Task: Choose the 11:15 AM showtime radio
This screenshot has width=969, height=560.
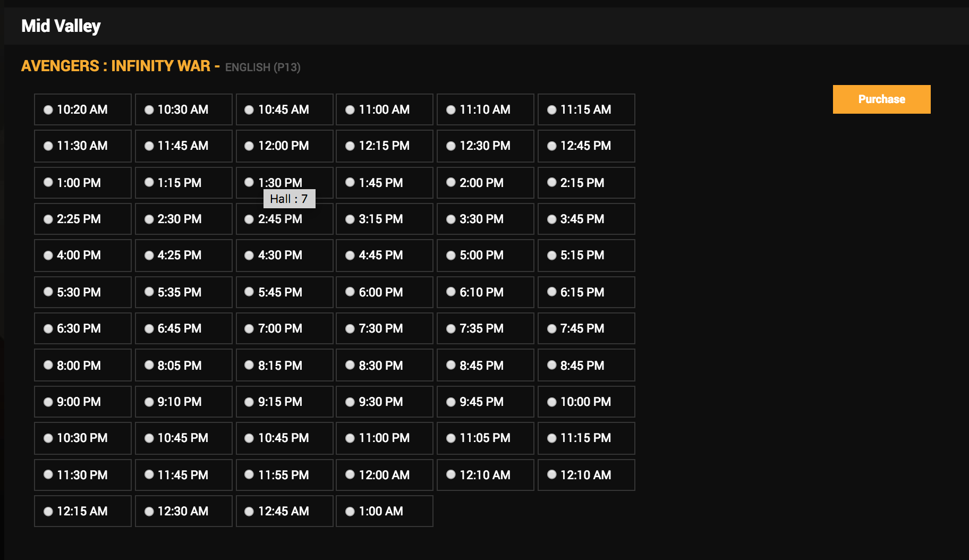Action: (552, 110)
